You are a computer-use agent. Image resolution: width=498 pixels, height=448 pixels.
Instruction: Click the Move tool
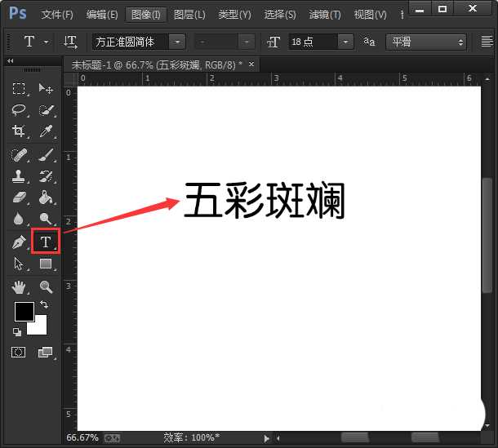46,88
